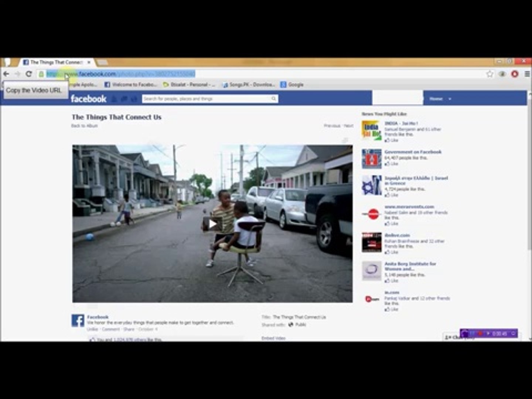Reload the page with the refresh icon
Screen dimensions: 532x399
(x=29, y=74)
